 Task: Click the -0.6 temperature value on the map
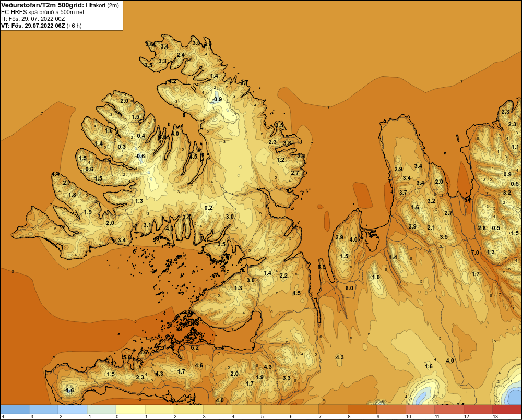click(140, 156)
